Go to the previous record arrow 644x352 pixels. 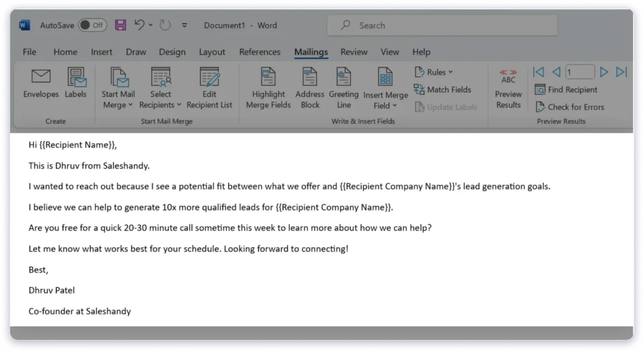pyautogui.click(x=557, y=72)
